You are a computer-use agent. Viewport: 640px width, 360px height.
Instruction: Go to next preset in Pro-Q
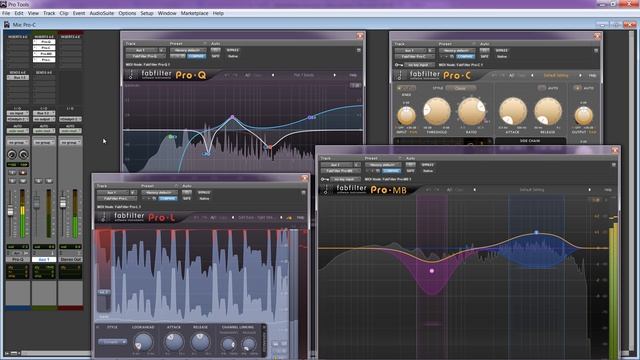pos(335,75)
